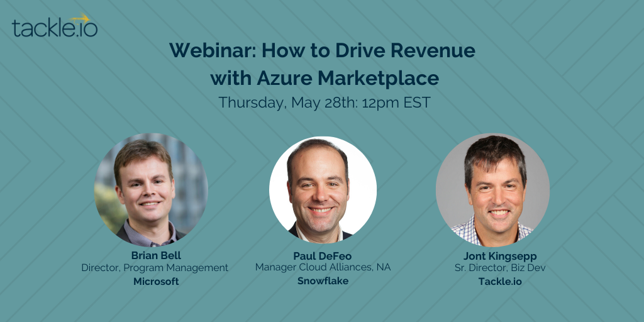Click the title "Manager Cloud Alliances, NA"
644x322 pixels.
pyautogui.click(x=323, y=267)
